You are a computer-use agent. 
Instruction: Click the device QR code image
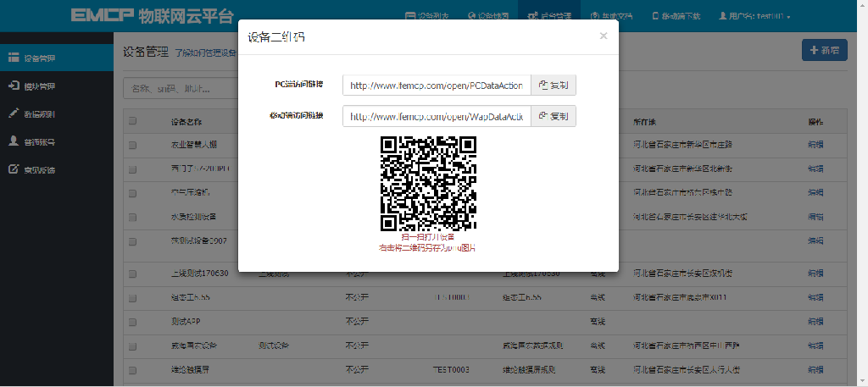pyautogui.click(x=428, y=184)
